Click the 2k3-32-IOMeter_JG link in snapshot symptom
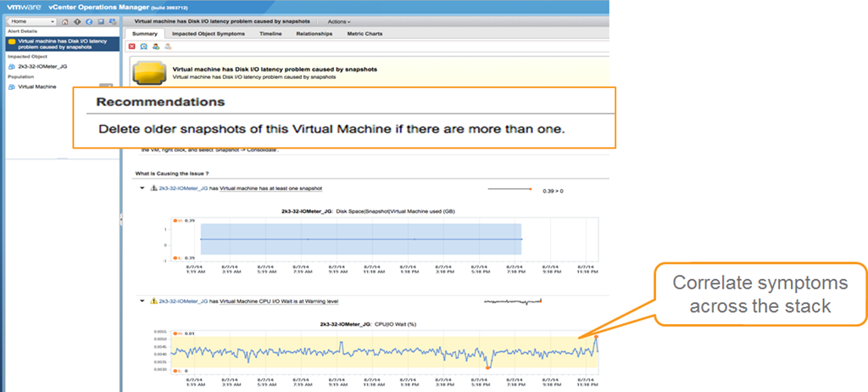 tap(183, 188)
